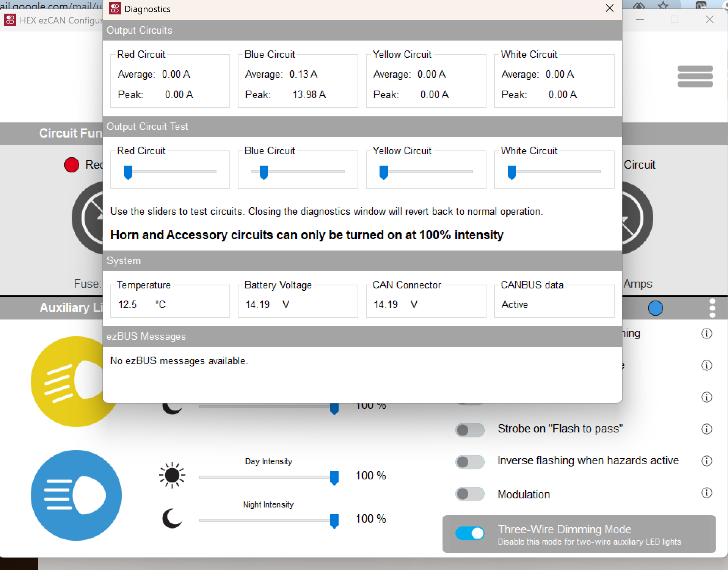Image resolution: width=728 pixels, height=570 pixels.
Task: Click the hamburger menu icon
Action: tap(695, 76)
